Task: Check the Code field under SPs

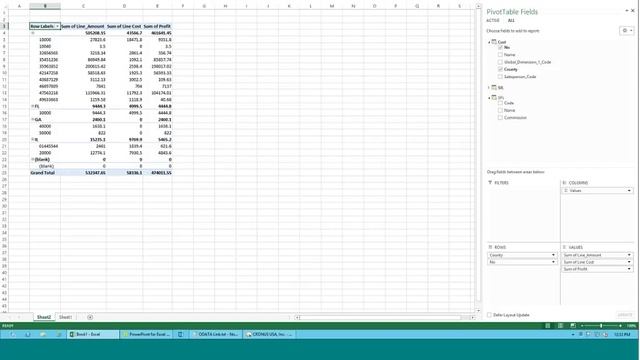Action: pyautogui.click(x=500, y=103)
